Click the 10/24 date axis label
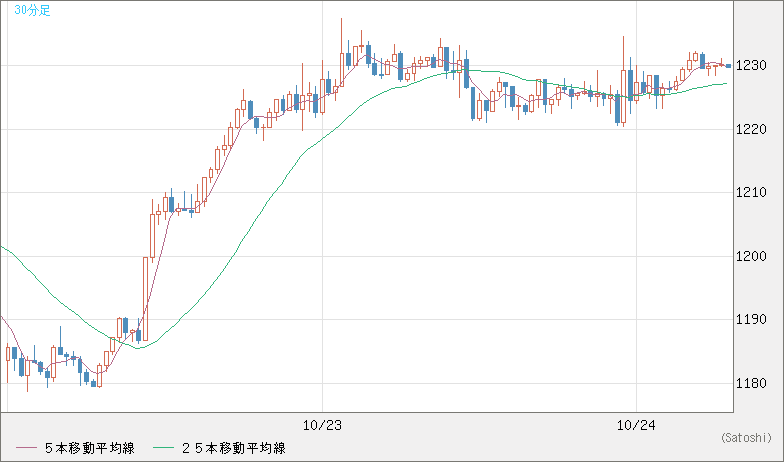Screen dimensions: 784x462 click(636, 426)
